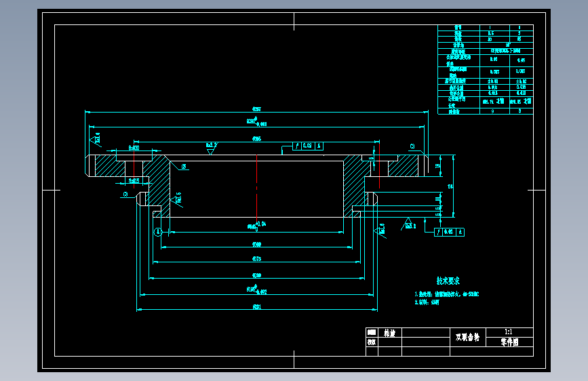Click the 双联齿轮 part name cell
Viewport: 588px width, 381px height.
pyautogui.click(x=468, y=337)
